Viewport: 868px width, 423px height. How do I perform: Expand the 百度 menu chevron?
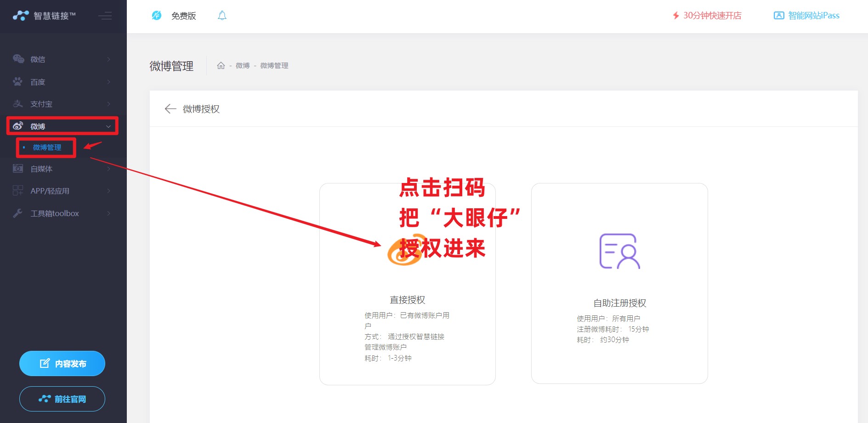(x=109, y=82)
